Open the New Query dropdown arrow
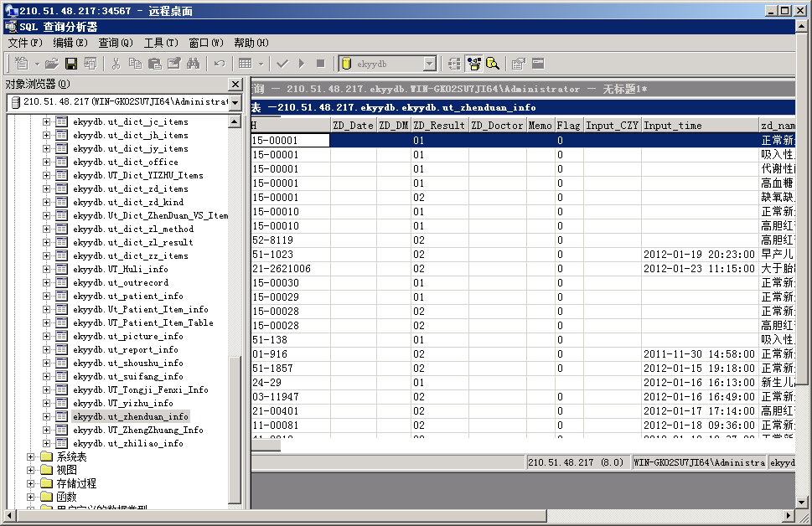812x526 pixels. [37, 64]
